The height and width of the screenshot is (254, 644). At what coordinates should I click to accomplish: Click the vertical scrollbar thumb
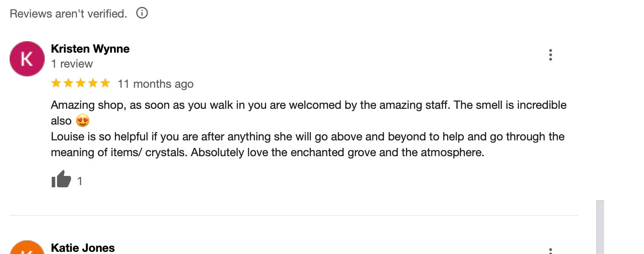[600, 227]
